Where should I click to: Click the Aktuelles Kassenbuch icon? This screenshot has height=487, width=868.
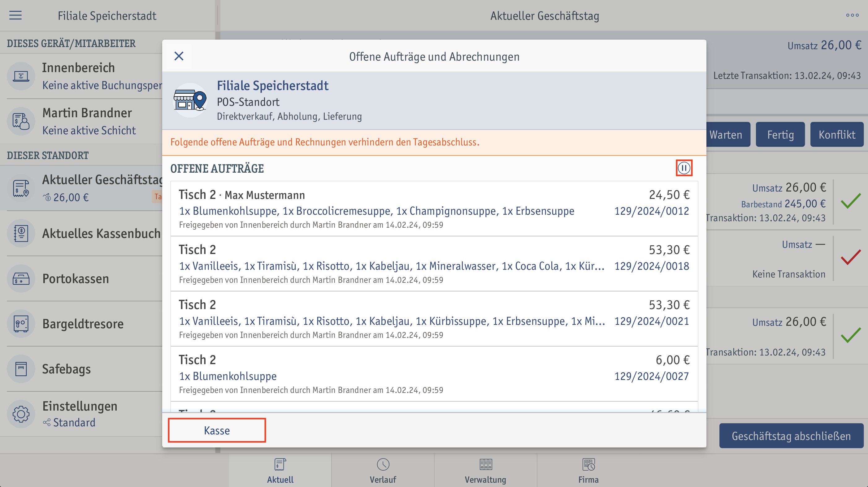(x=21, y=233)
